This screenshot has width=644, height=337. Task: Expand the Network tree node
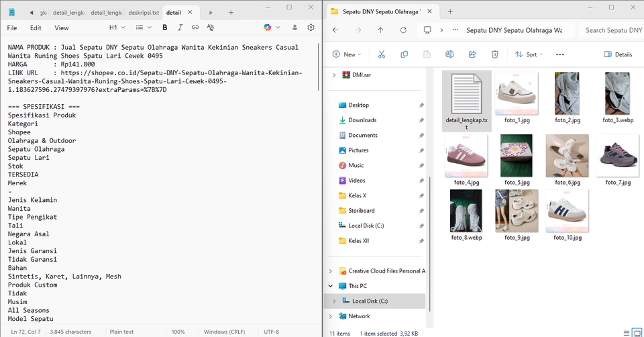330,316
